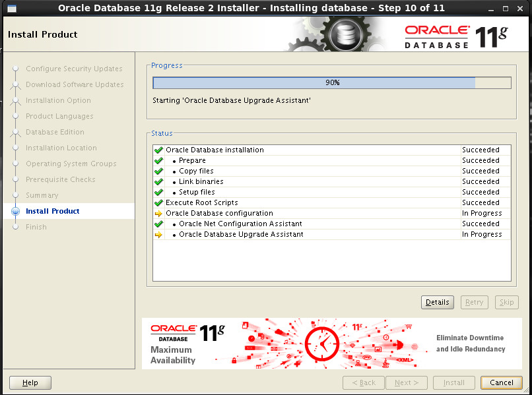Click Succeeded status of Execute Root Scripts
This screenshot has height=395, width=532.
pos(481,202)
